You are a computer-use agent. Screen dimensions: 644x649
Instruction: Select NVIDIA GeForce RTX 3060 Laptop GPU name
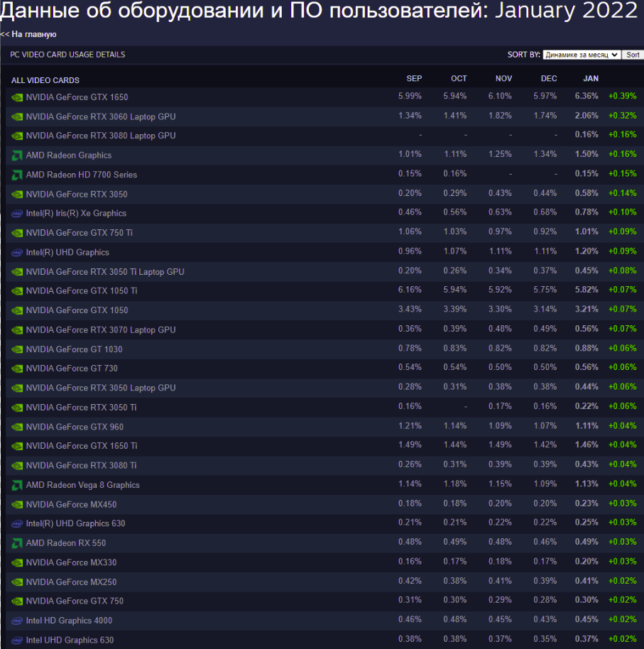click(x=101, y=116)
